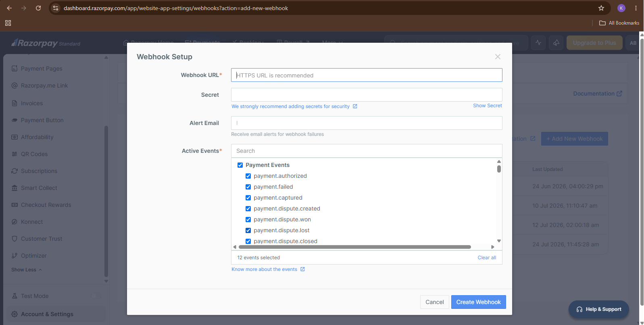Screen dimensions: 644x325
Task: Click Subscriptions sidebar icon
Action: click(x=15, y=171)
